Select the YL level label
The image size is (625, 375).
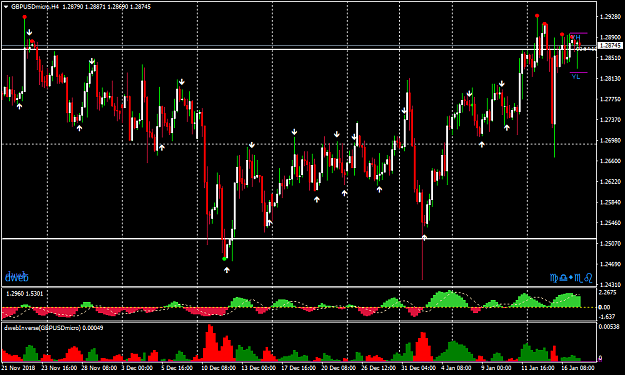576,77
